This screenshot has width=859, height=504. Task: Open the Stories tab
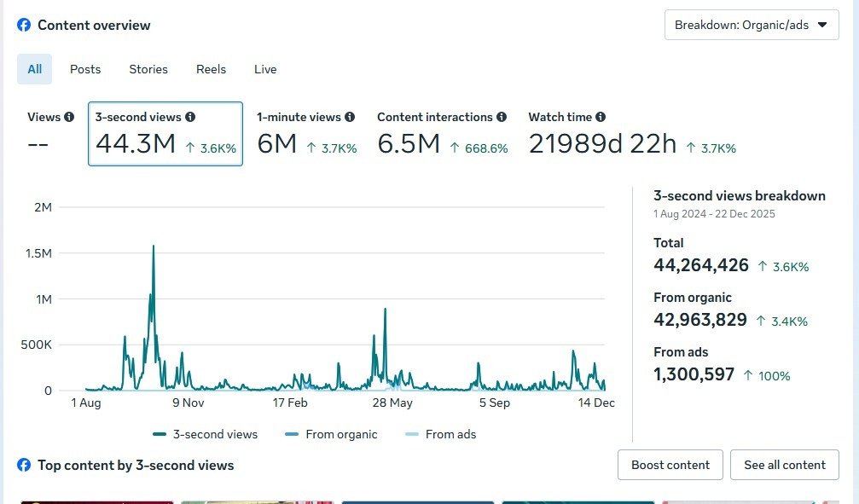click(x=148, y=69)
